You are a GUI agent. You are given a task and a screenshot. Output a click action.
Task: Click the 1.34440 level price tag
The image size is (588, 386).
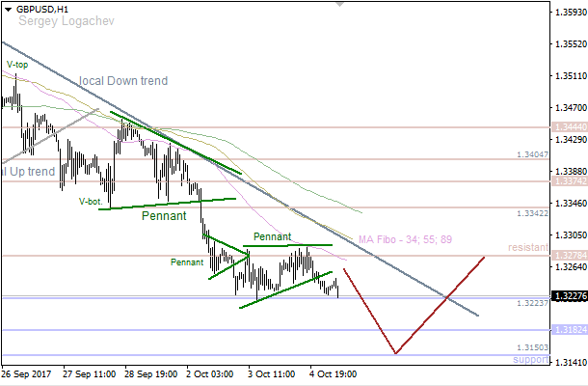(x=566, y=127)
